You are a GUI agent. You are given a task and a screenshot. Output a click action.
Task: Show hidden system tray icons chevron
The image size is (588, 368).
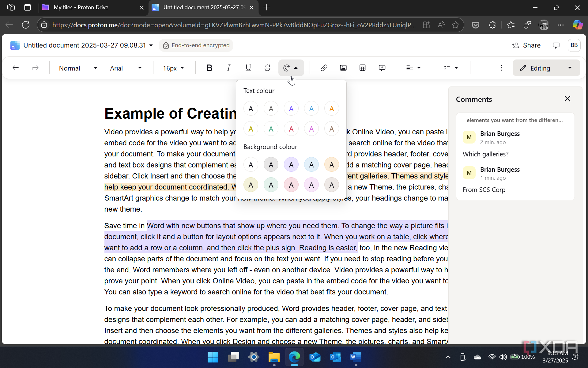(448, 357)
